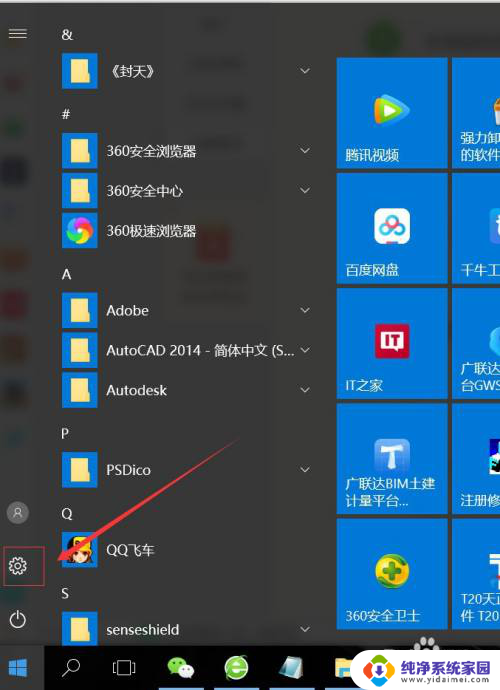Image resolution: width=500 pixels, height=690 pixels.
Task: Expand the hamburger menu at top
Action: [18, 33]
